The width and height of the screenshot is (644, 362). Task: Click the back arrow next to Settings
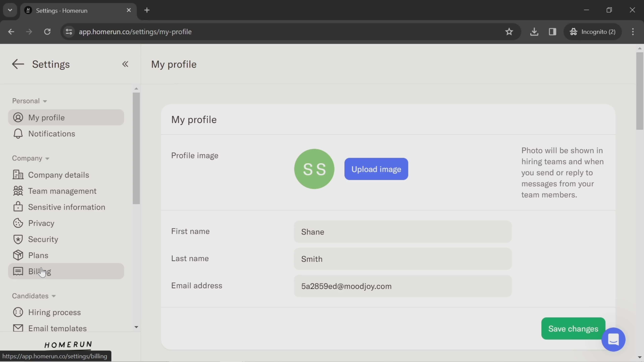click(18, 64)
